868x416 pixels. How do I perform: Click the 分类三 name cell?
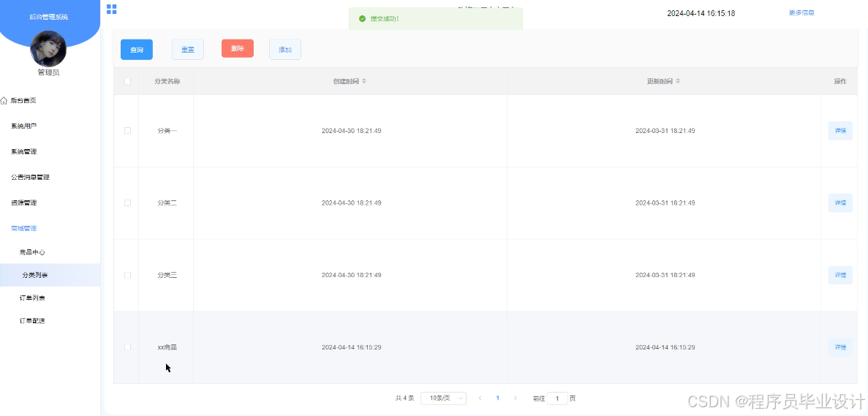(167, 275)
